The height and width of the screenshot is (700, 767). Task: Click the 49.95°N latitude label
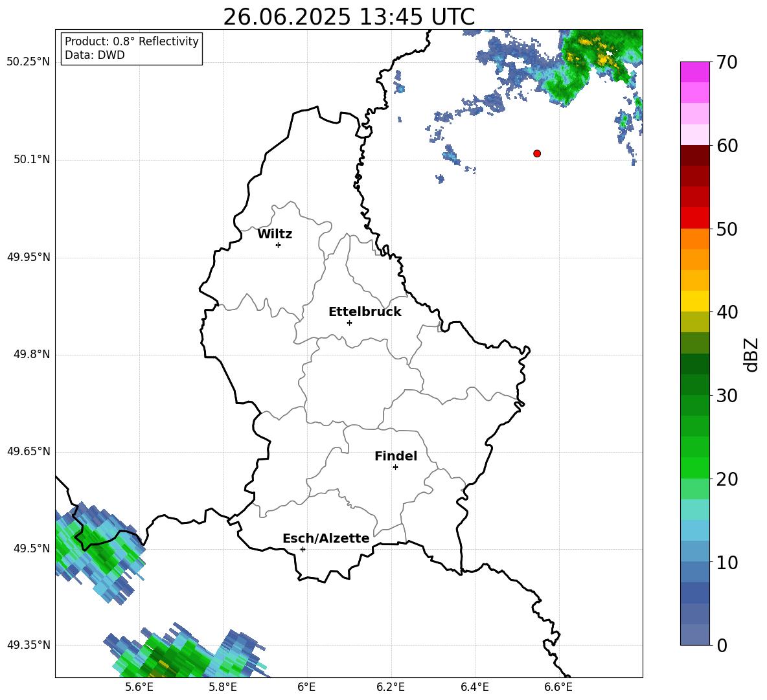(x=29, y=257)
